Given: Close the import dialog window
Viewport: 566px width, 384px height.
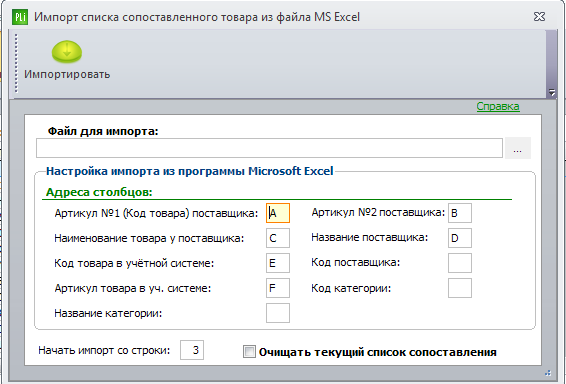Looking at the screenshot, I should tap(539, 17).
